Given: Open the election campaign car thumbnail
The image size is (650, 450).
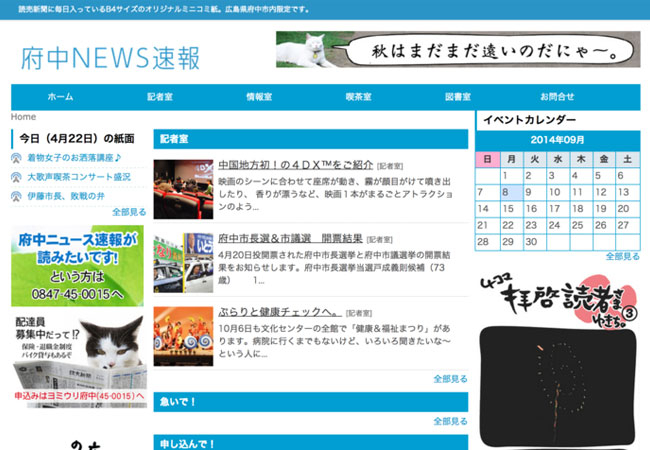Looking at the screenshot, I should coord(182,262).
